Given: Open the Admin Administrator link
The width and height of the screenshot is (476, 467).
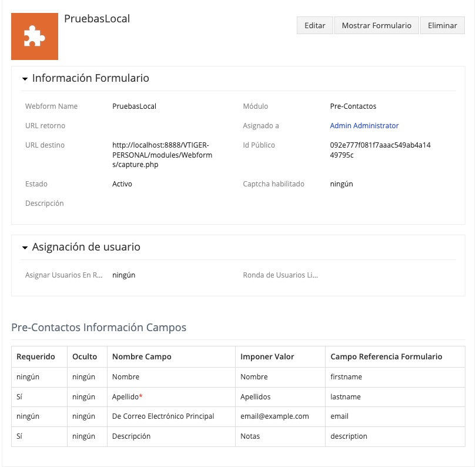Looking at the screenshot, I should pos(364,126).
